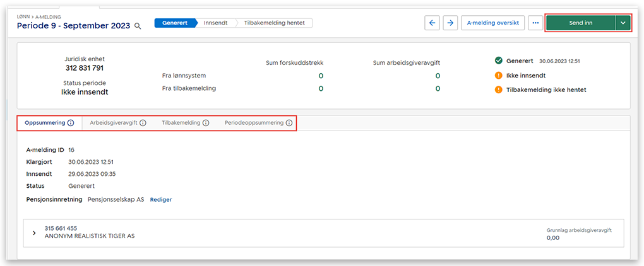The width and height of the screenshot is (644, 266).
Task: Expand the ANONYM REALISTISK TIGER AS row
Action: (x=34, y=233)
